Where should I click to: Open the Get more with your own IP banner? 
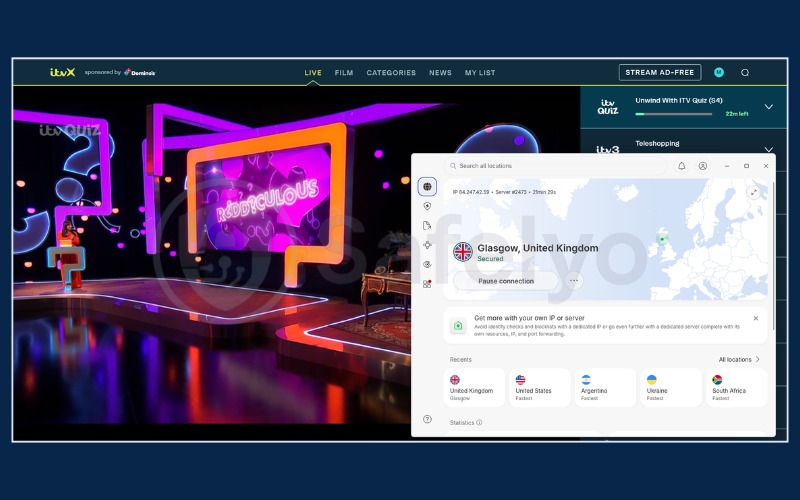(605, 326)
